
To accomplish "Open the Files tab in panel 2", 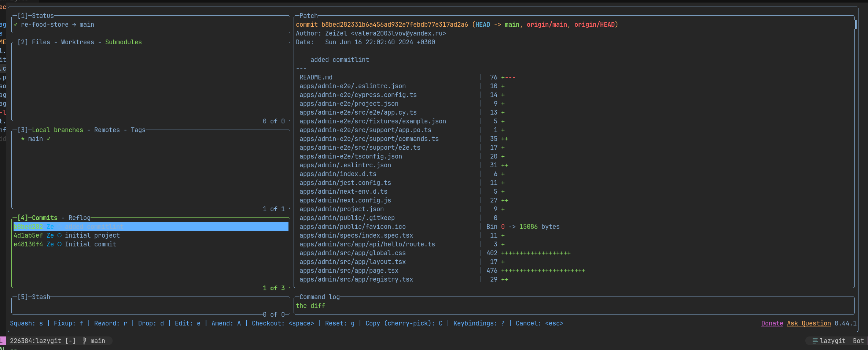I will point(41,42).
